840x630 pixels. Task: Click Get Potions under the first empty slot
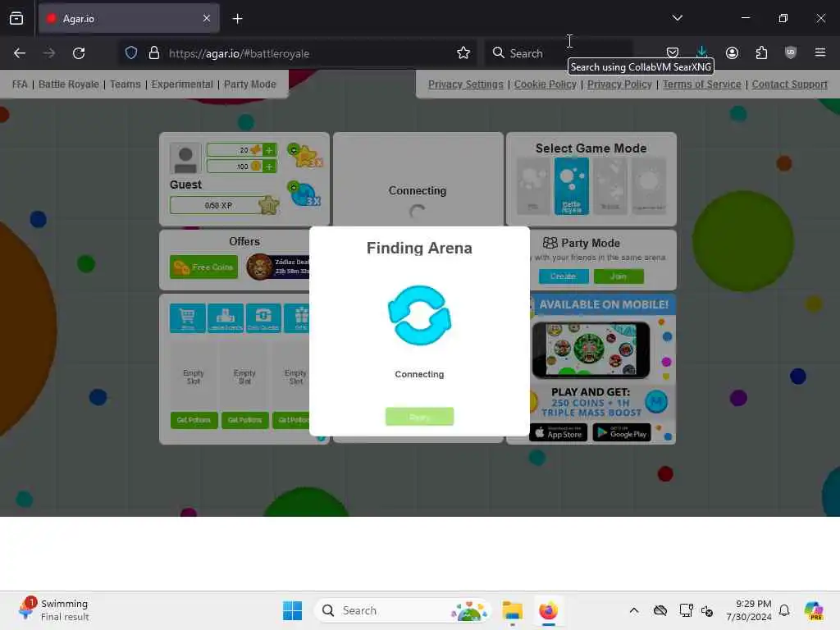point(194,420)
